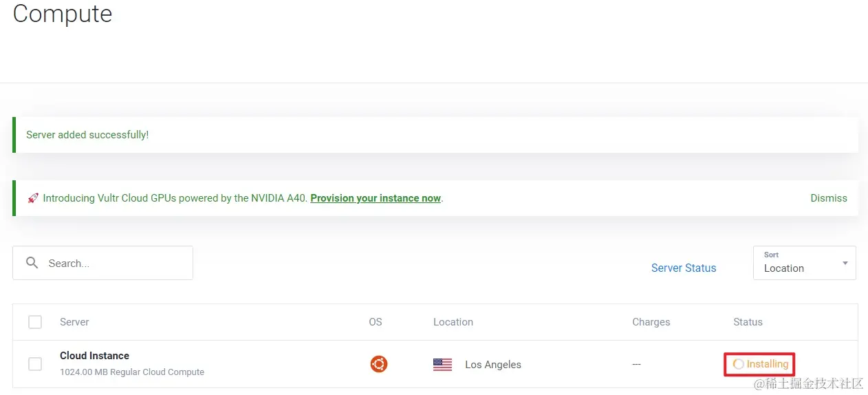The image size is (868, 395).
Task: Click the Ubuntu OS icon
Action: click(x=379, y=364)
